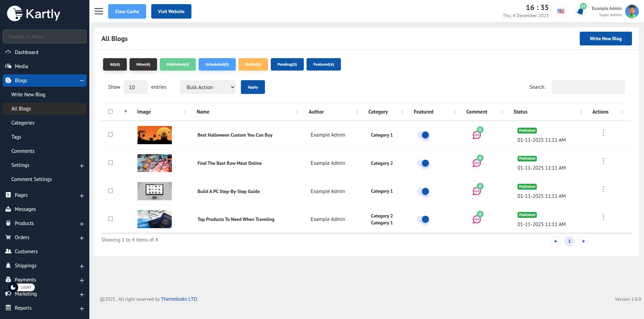Click the previous page arrow
Screen dimensions: 644x319
pyautogui.click(x=556, y=241)
